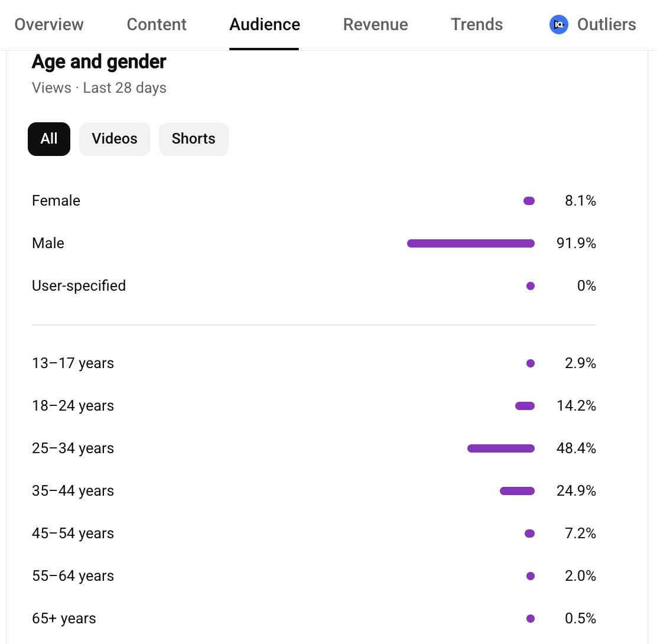Go to the Revenue tab
657x644 pixels.
[x=375, y=25]
